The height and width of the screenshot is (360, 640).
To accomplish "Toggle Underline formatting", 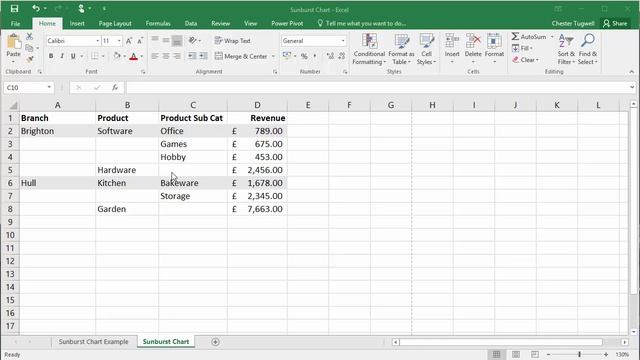I will (73, 56).
